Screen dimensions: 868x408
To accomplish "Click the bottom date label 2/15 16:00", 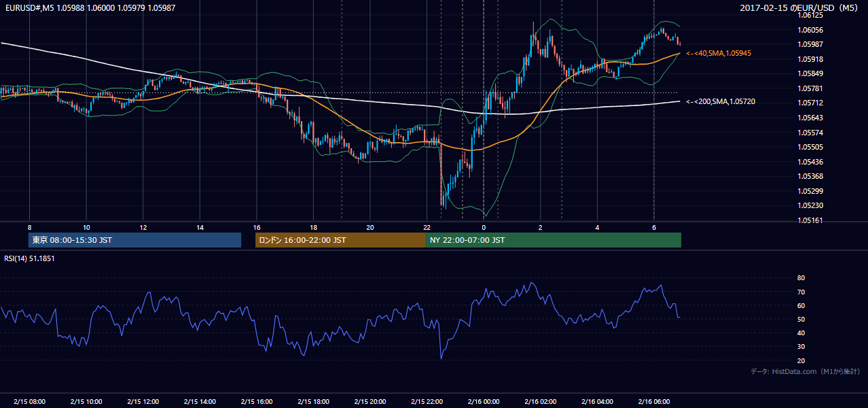I will click(x=257, y=401).
